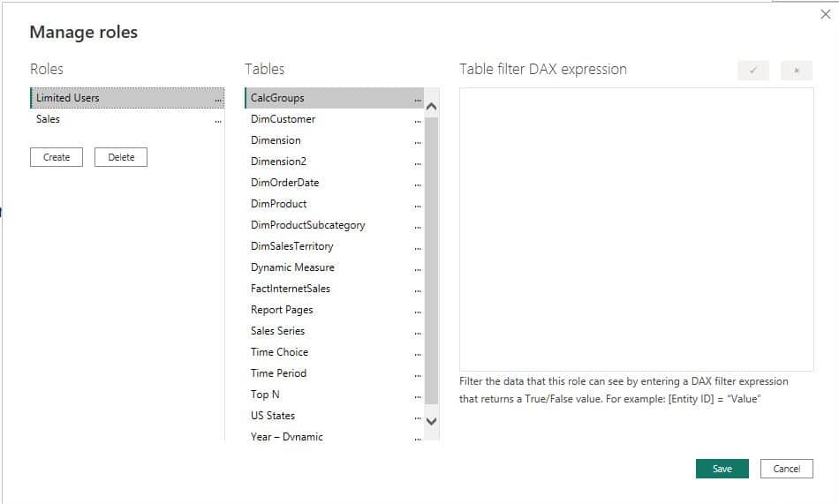Image resolution: width=839 pixels, height=504 pixels.
Task: Open ellipsis options for FactInternetSales table
Action: 418,290
